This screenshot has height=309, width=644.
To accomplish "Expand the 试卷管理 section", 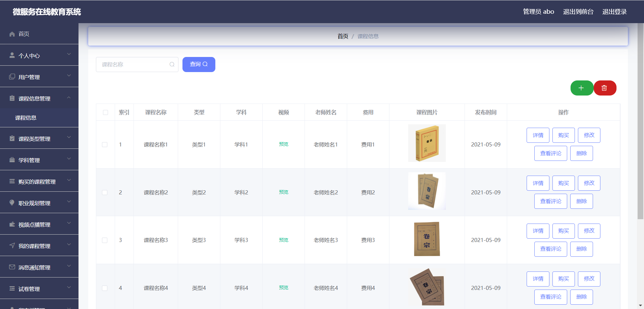I will tap(69, 287).
